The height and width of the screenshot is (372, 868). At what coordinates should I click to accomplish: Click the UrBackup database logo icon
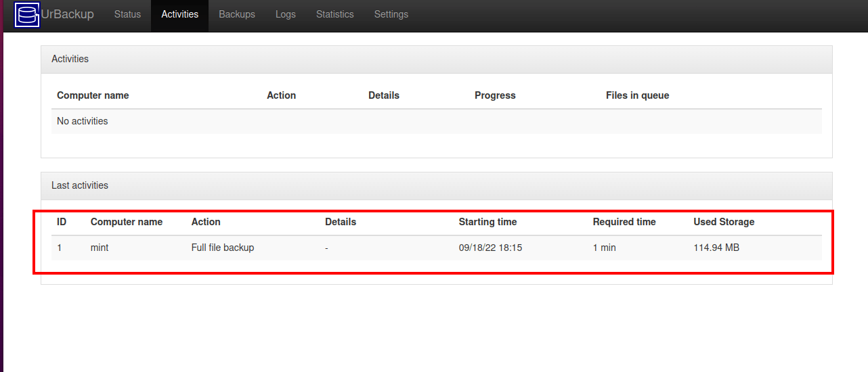coord(27,14)
